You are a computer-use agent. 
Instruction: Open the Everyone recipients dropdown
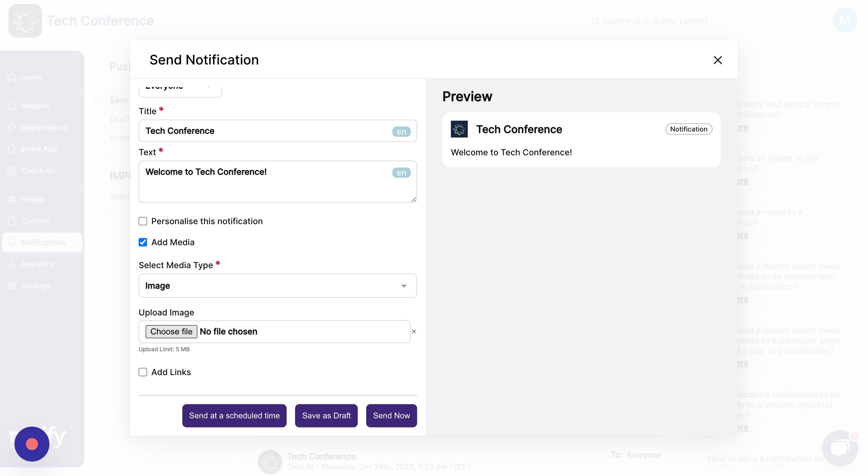tap(180, 88)
